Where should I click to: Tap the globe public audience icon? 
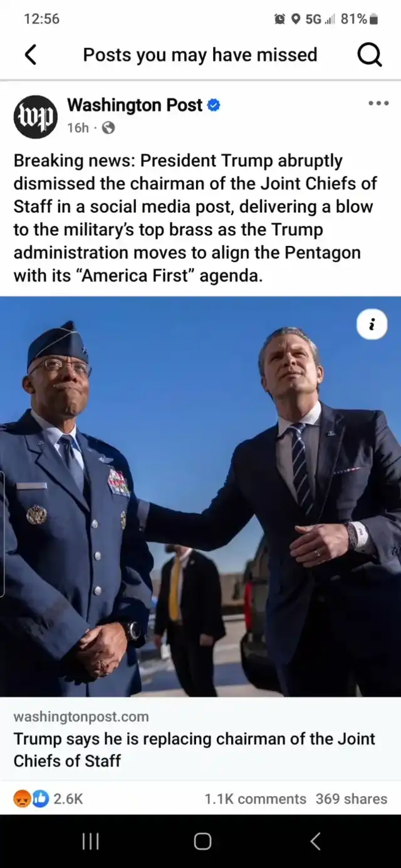[108, 128]
